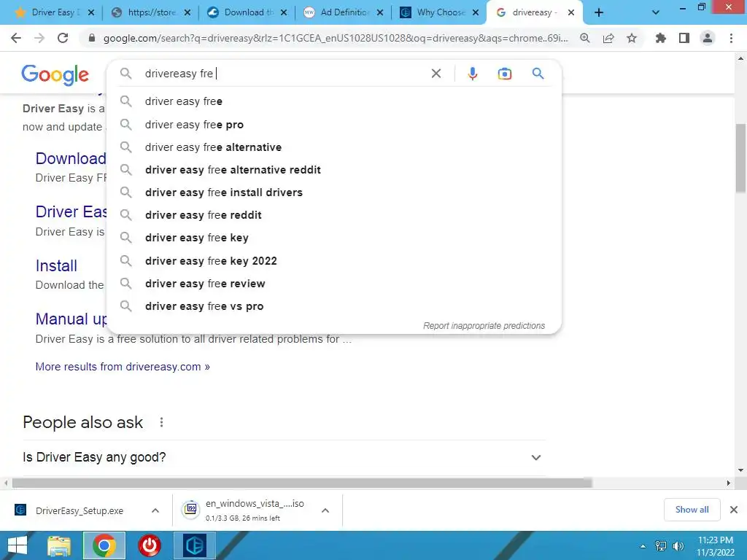Switch to the Why Choose tab
Image resolution: width=747 pixels, height=560 pixels.
(x=439, y=12)
